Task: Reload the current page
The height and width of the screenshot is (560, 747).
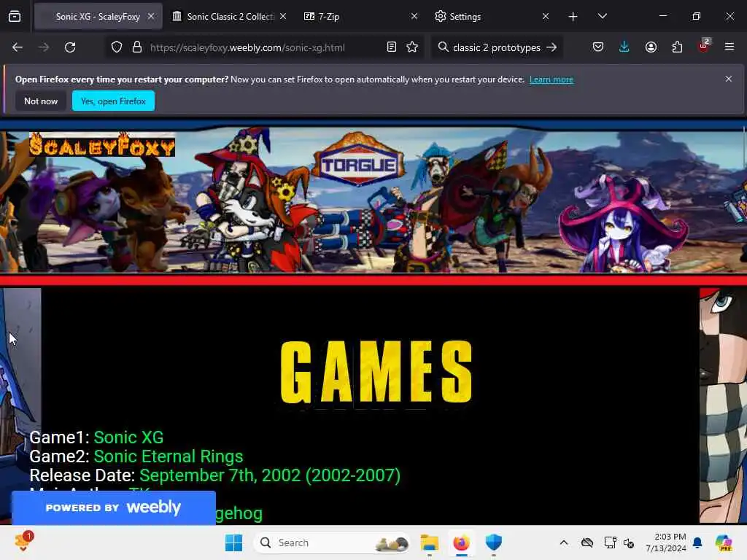Action: pos(70,47)
